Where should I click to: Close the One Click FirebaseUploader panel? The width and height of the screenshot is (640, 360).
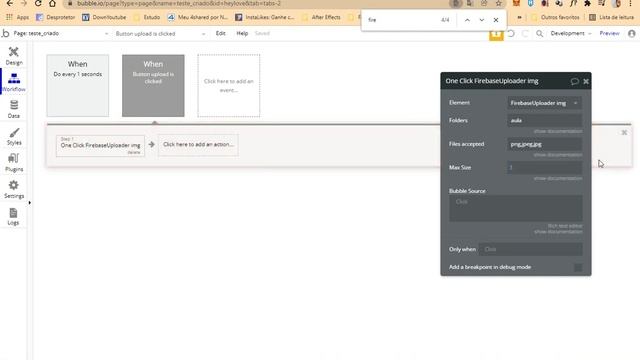tap(586, 81)
